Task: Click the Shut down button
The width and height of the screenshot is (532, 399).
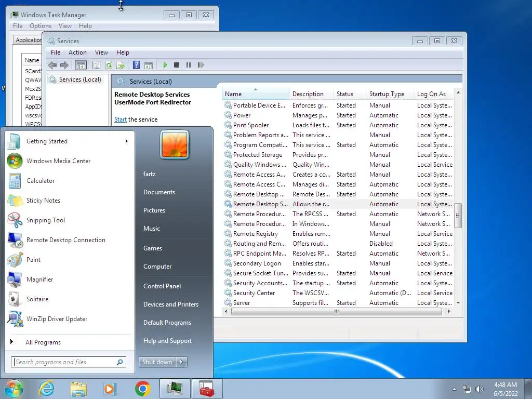Action: (157, 362)
